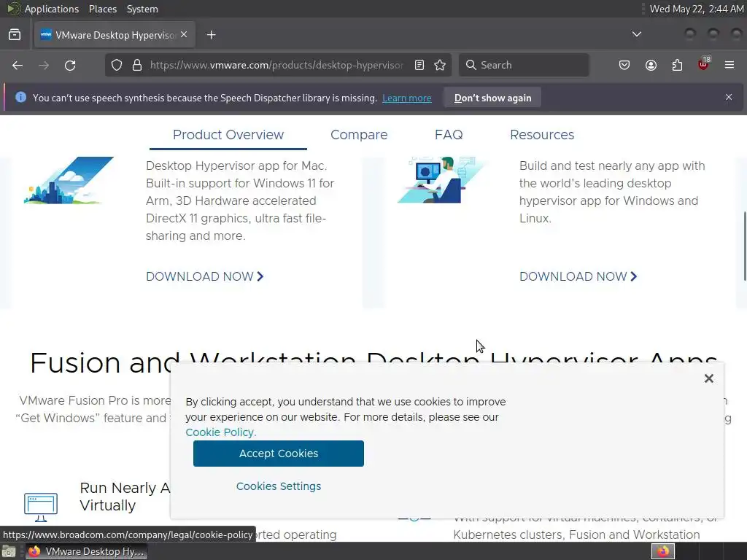Open the tracking protection shield icon
This screenshot has width=747, height=560.
coord(117,65)
